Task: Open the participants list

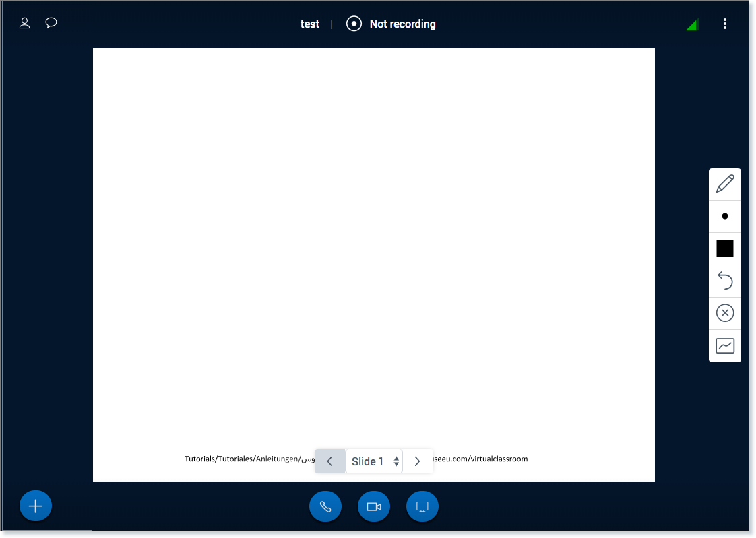Action: point(24,23)
